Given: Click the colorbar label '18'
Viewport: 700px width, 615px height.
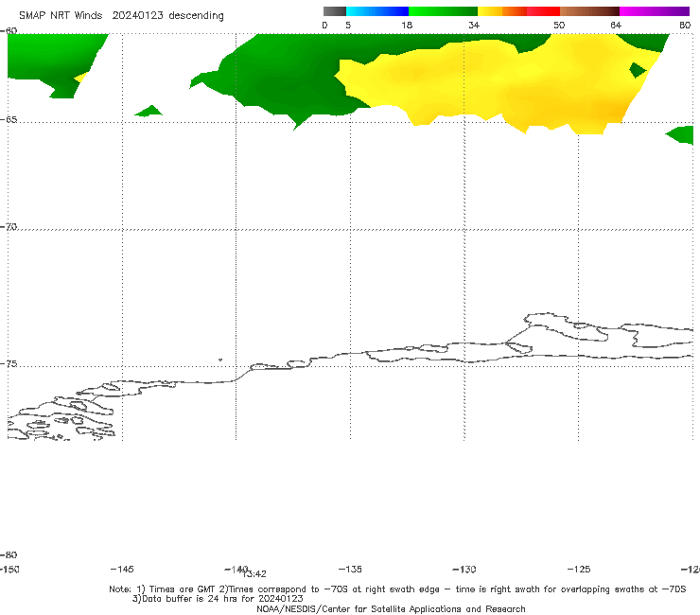Looking at the screenshot, I should [x=407, y=25].
